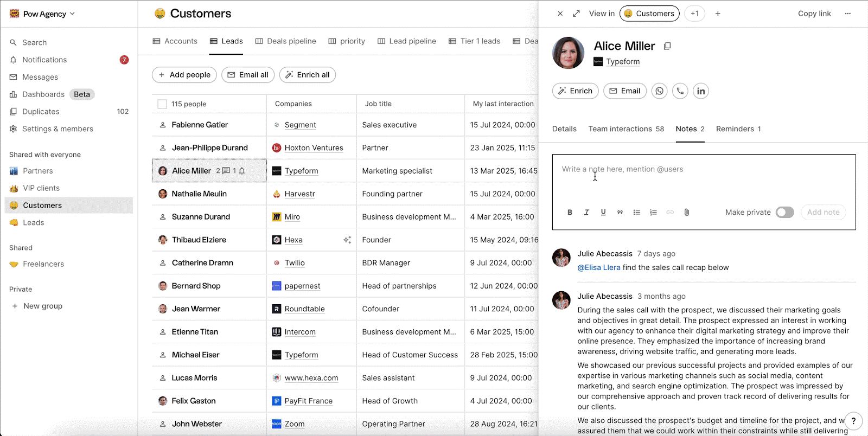868x436 pixels.
Task: Click @Elisa Llera mention in note
Action: pyautogui.click(x=599, y=268)
